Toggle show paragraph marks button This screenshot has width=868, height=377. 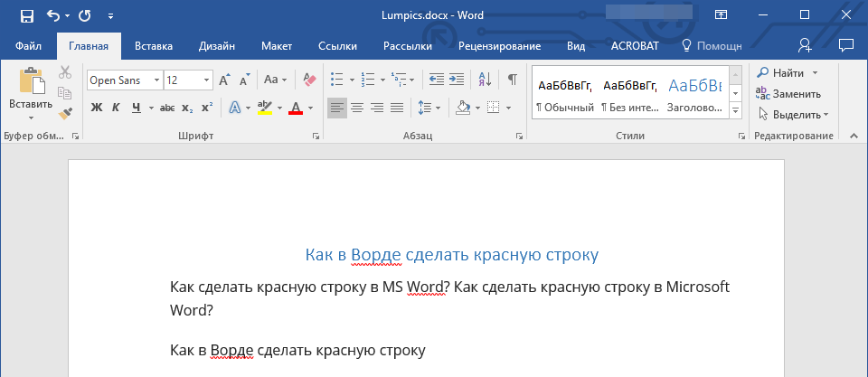[512, 80]
